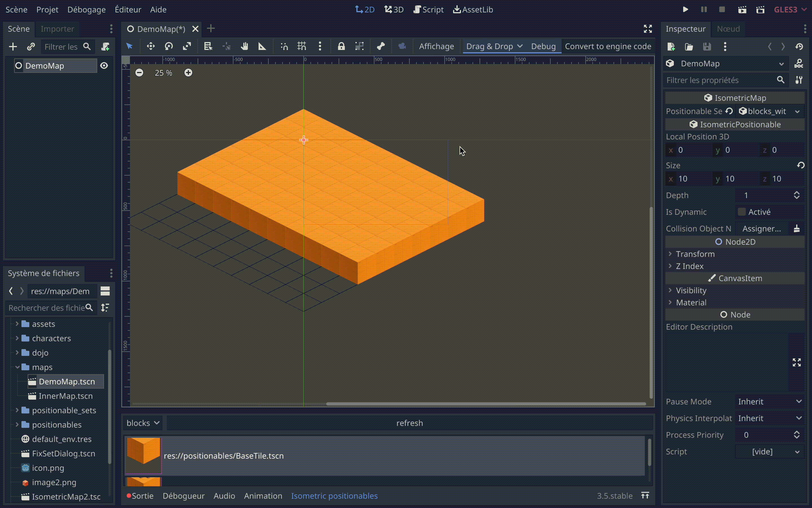The height and width of the screenshot is (508, 812).
Task: Click the refresh button
Action: click(410, 423)
